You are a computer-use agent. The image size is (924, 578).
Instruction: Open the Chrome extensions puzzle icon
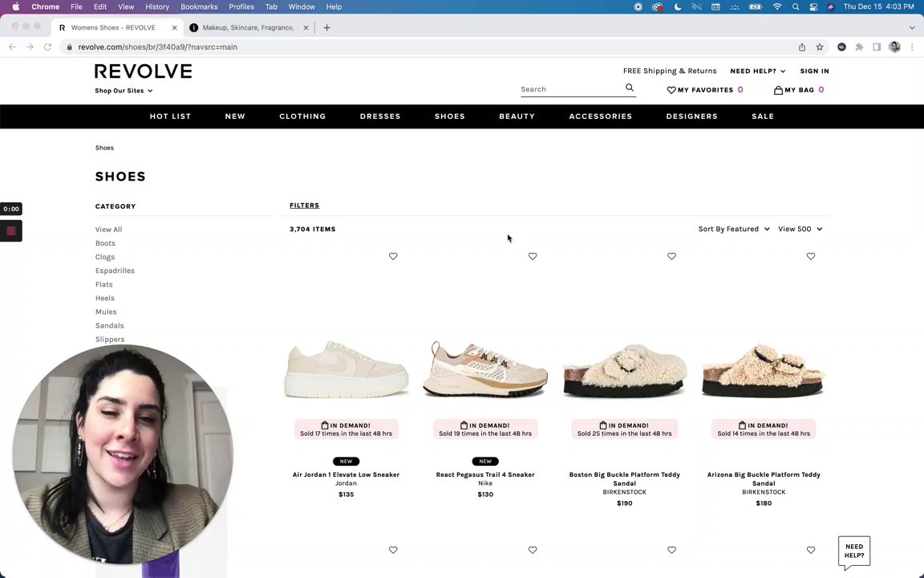(859, 47)
